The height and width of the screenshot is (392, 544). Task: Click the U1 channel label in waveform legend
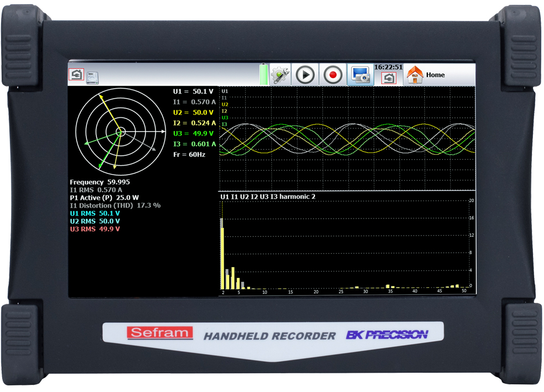point(225,91)
